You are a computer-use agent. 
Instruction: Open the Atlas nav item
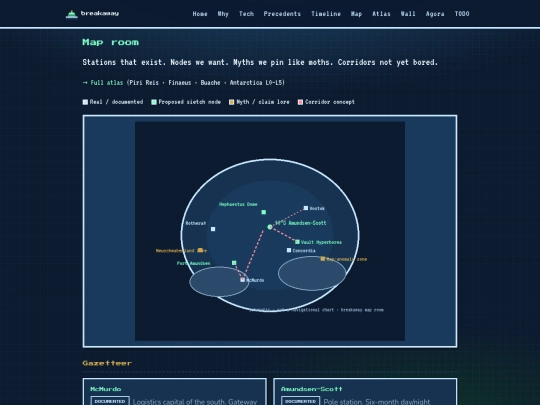(381, 14)
